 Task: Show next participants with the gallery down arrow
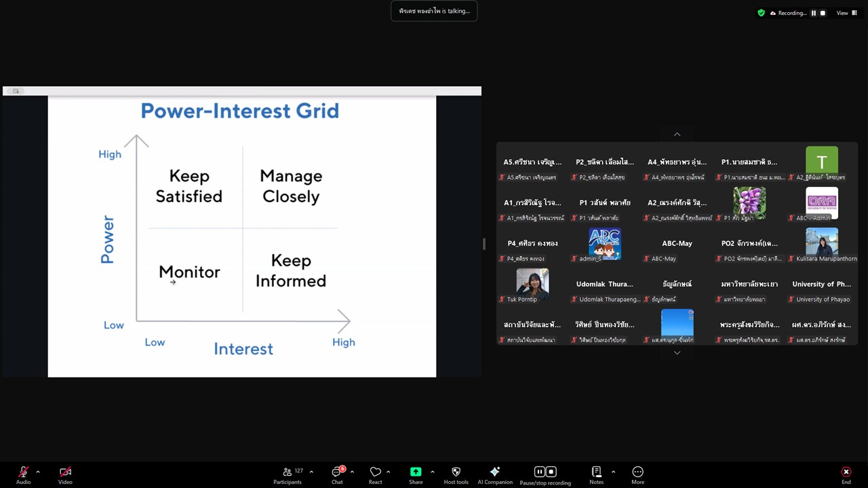(677, 353)
